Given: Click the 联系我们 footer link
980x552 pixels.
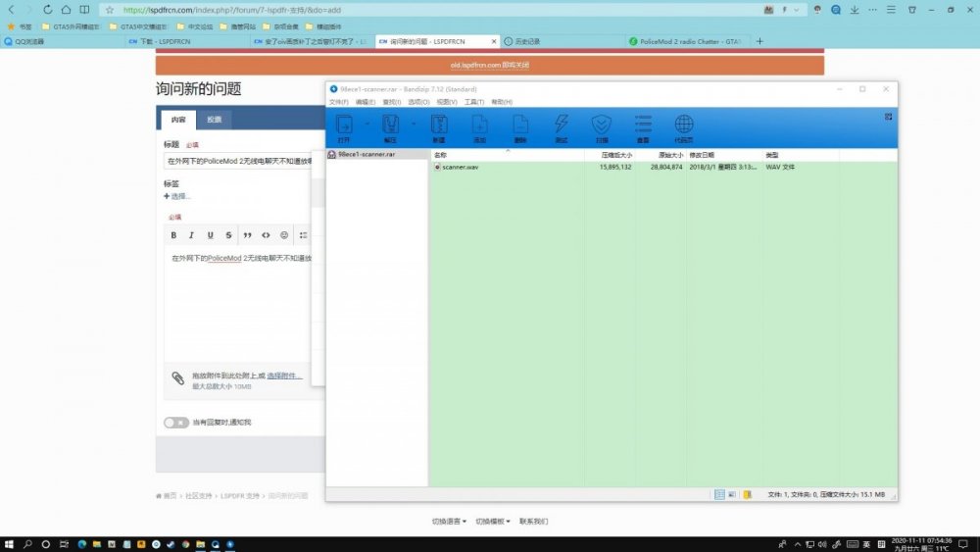Looking at the screenshot, I should click(533, 522).
